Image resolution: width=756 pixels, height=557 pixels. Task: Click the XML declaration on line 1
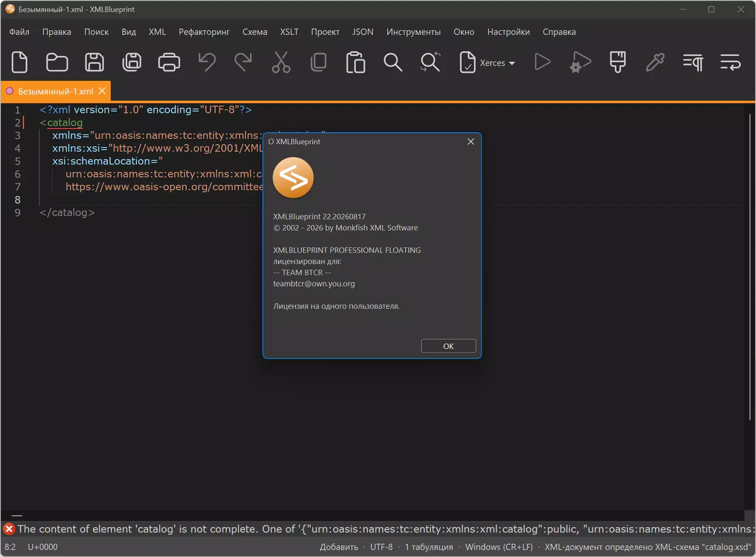click(146, 109)
